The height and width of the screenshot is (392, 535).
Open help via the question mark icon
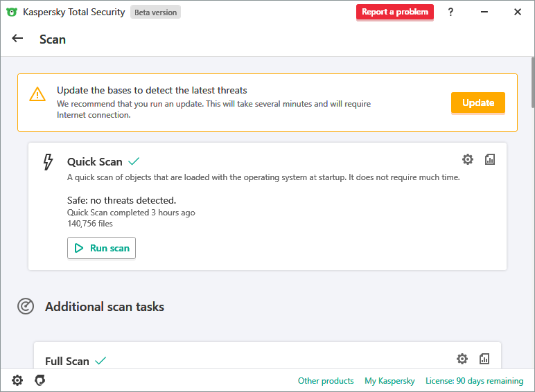[450, 12]
